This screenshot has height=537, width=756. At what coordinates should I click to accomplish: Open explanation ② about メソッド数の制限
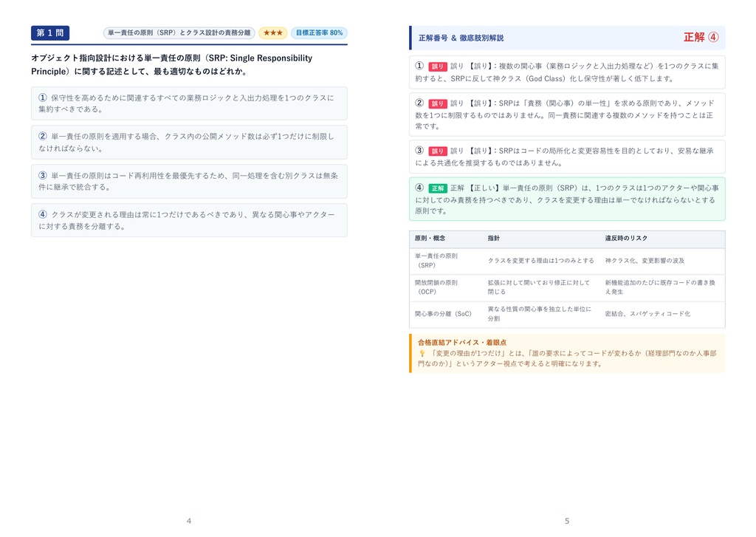567,114
